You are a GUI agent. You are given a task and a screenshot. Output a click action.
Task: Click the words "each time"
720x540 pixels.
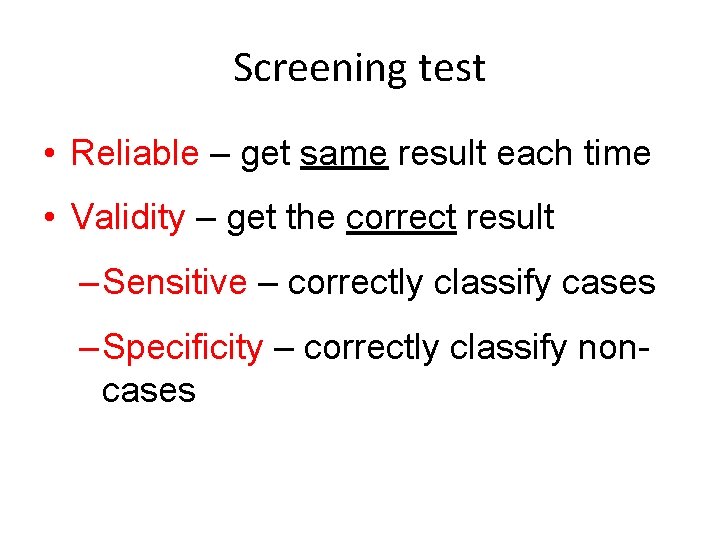(582, 154)
